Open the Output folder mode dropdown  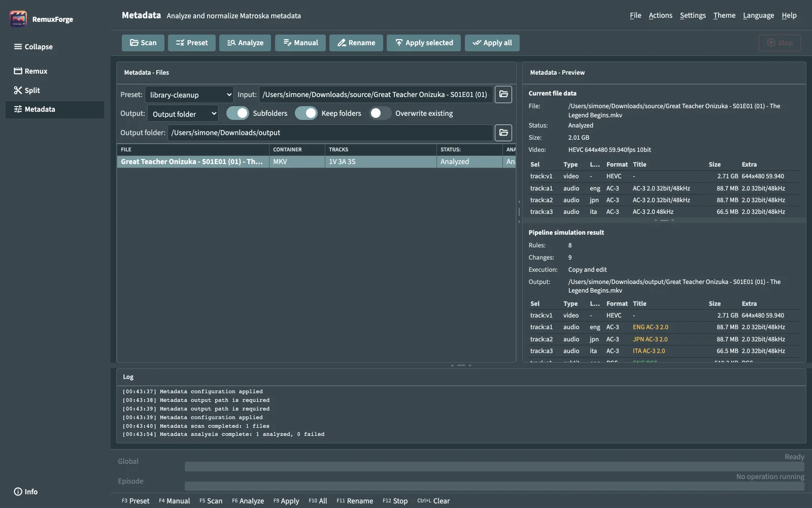click(x=183, y=114)
